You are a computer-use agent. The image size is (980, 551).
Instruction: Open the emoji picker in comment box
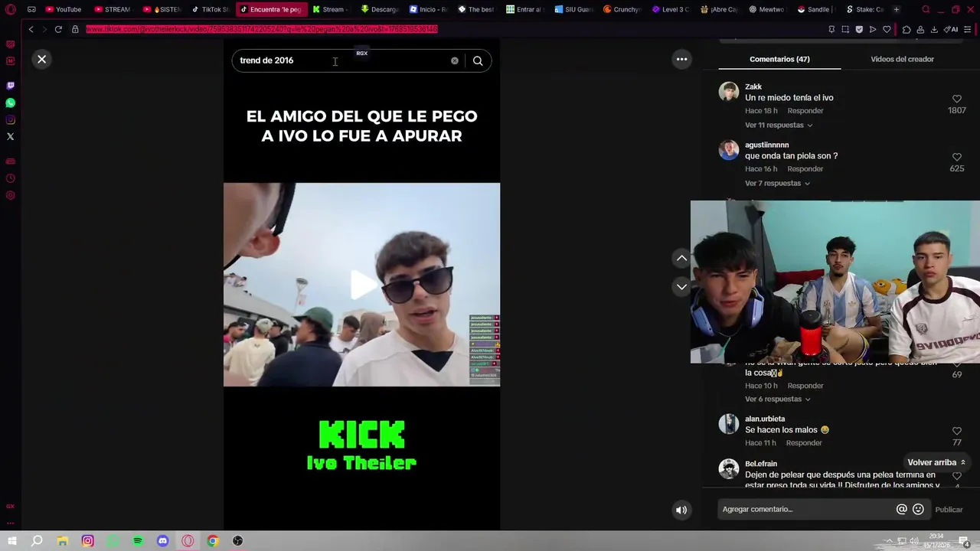coord(918,509)
